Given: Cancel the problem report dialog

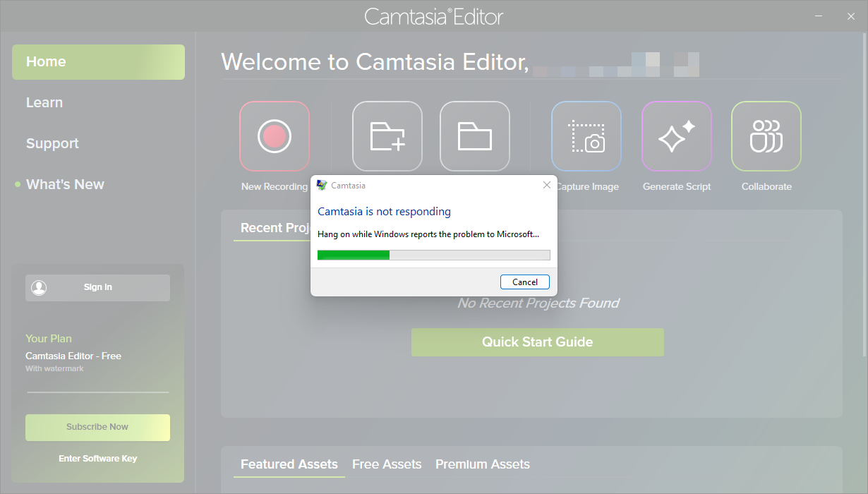Looking at the screenshot, I should tap(525, 282).
